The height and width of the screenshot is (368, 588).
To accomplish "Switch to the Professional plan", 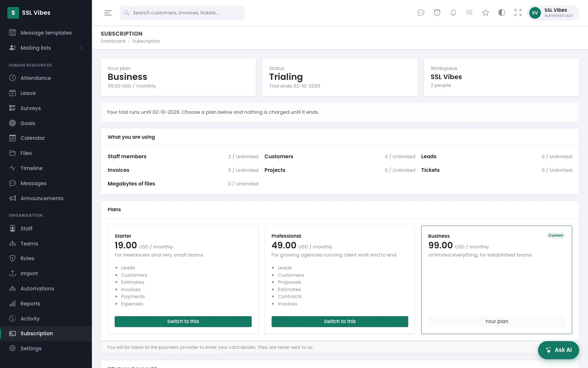I will click(x=340, y=322).
